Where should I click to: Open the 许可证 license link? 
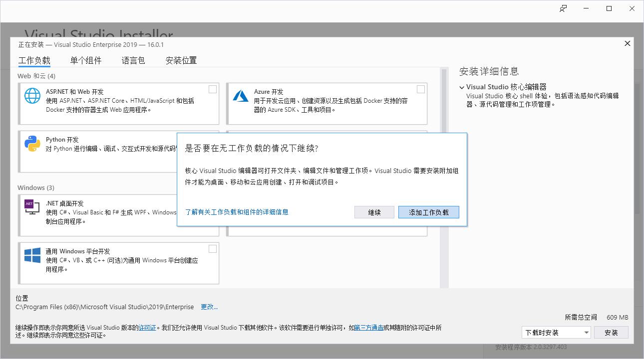(x=147, y=328)
